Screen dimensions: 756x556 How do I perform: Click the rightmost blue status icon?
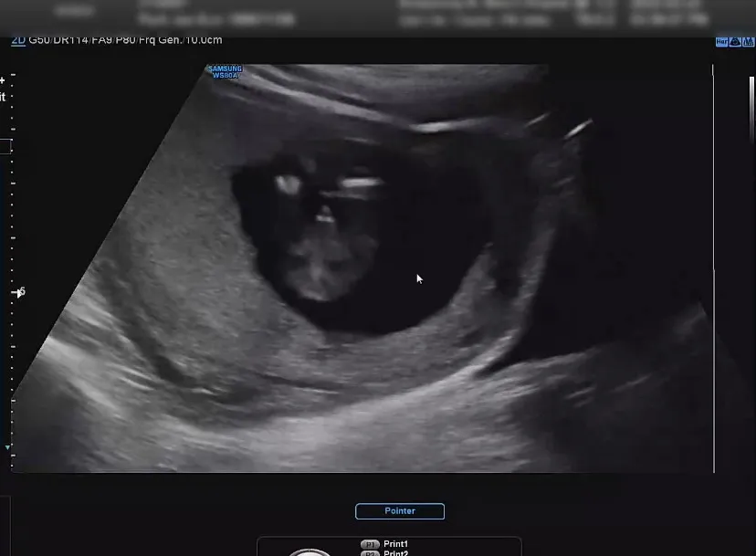point(749,42)
